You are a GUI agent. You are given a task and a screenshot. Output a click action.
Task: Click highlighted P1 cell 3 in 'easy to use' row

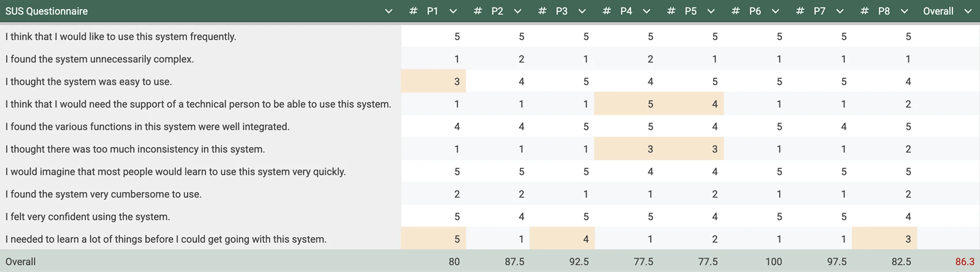pos(433,81)
